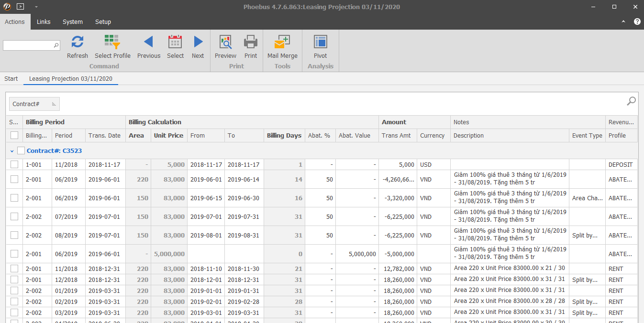
Task: Open the Help question mark button
Action: click(x=636, y=22)
